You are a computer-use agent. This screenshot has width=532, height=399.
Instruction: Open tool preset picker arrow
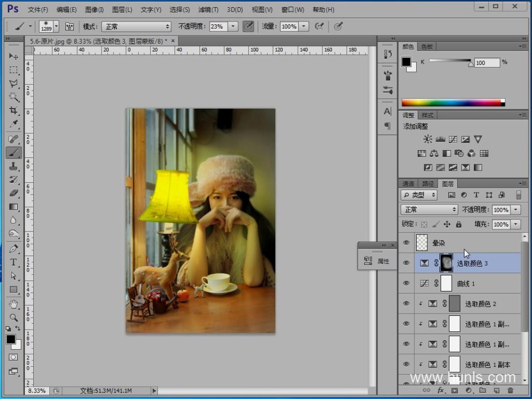30,27
